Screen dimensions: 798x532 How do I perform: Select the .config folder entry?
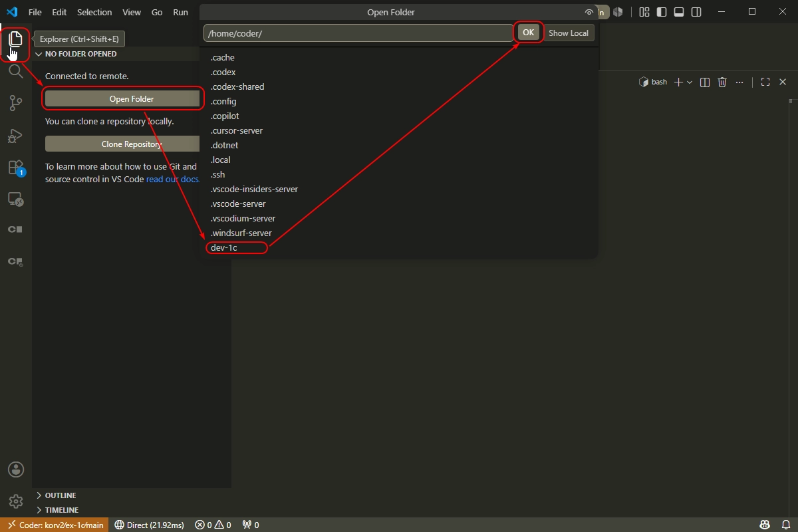pyautogui.click(x=223, y=102)
